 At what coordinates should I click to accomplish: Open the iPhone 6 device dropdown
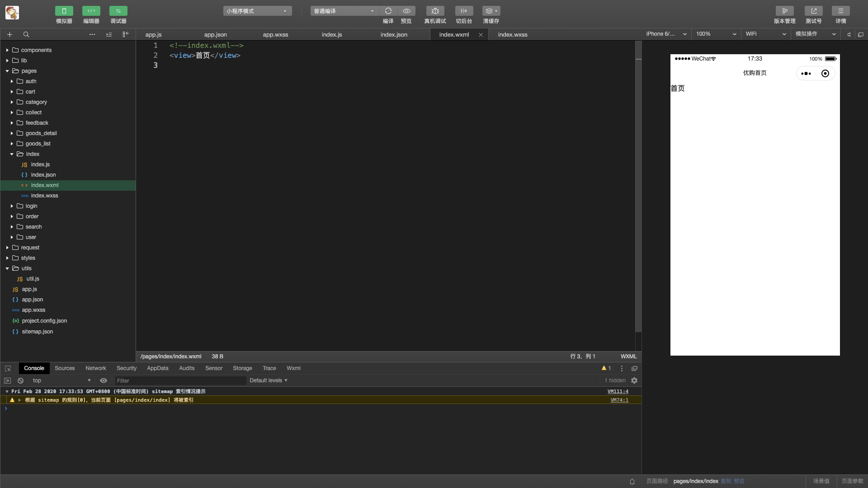coord(666,34)
